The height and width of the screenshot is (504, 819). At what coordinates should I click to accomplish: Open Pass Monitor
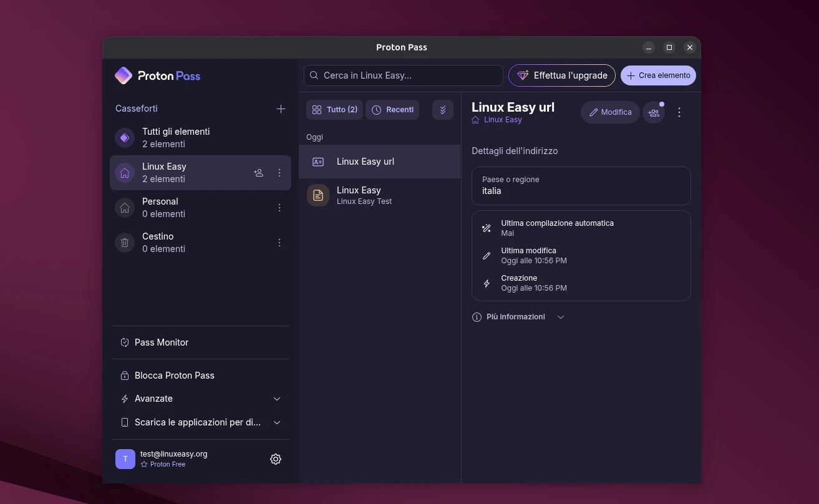[x=162, y=342]
